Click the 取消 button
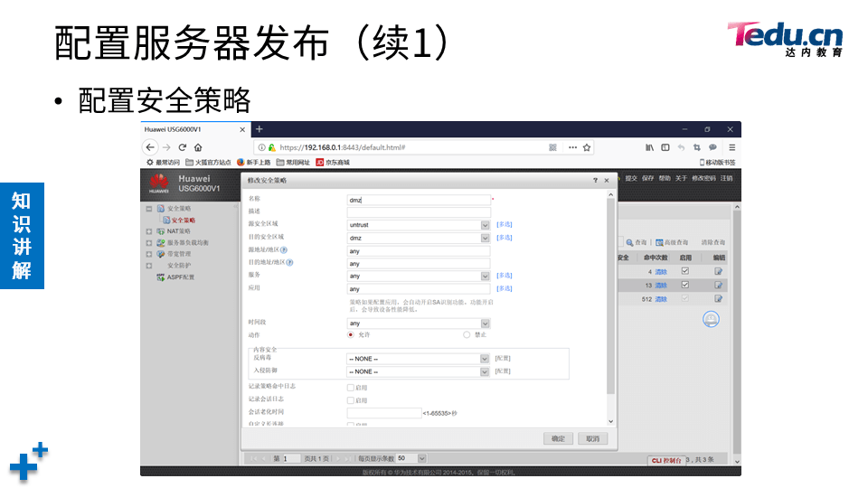Viewport: 868px width, 488px height. 593,439
